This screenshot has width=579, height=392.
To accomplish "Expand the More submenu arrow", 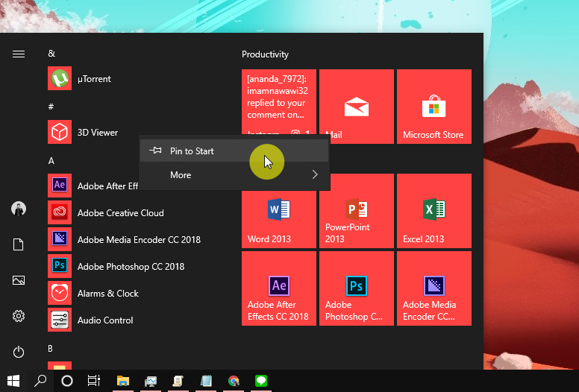I will (x=315, y=175).
